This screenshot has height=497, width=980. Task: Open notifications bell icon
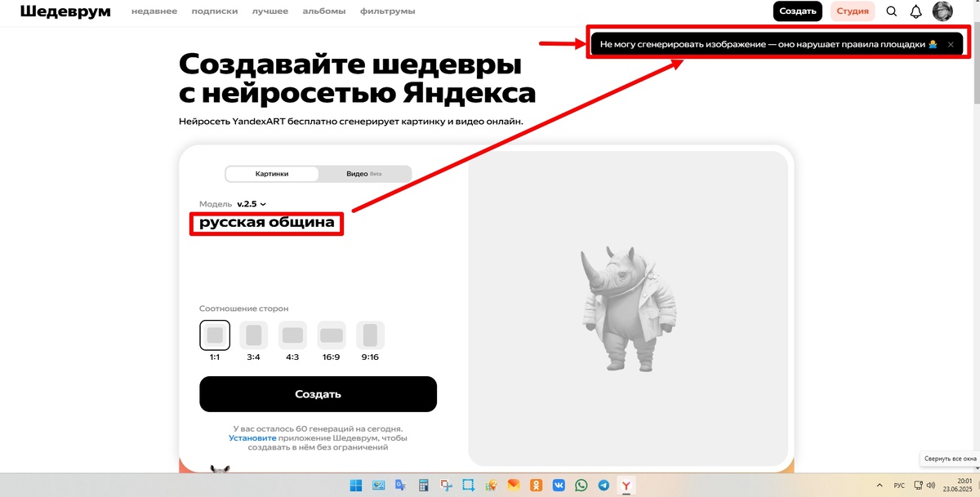point(916,11)
